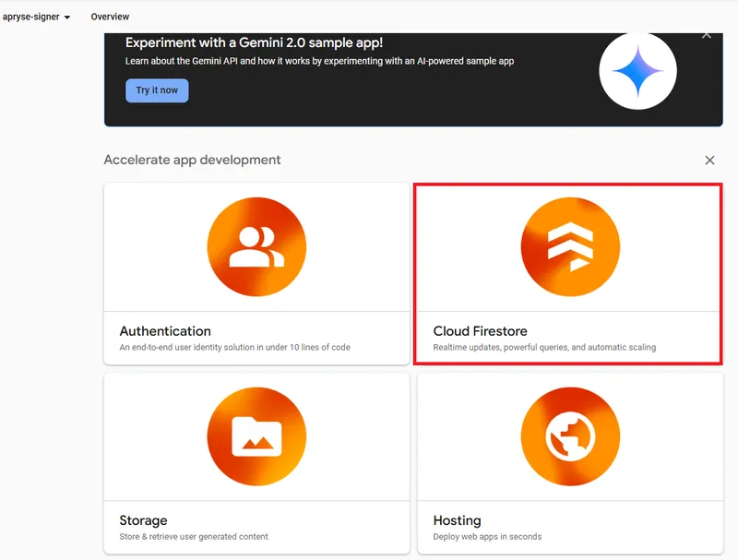Open the Hosting card title
738x560 pixels.
pos(457,520)
